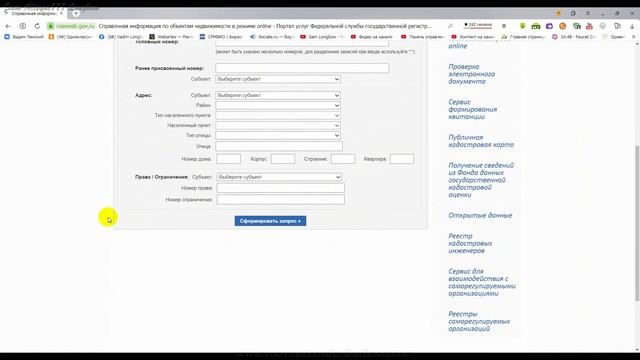Click the Корпус input field

click(283, 159)
